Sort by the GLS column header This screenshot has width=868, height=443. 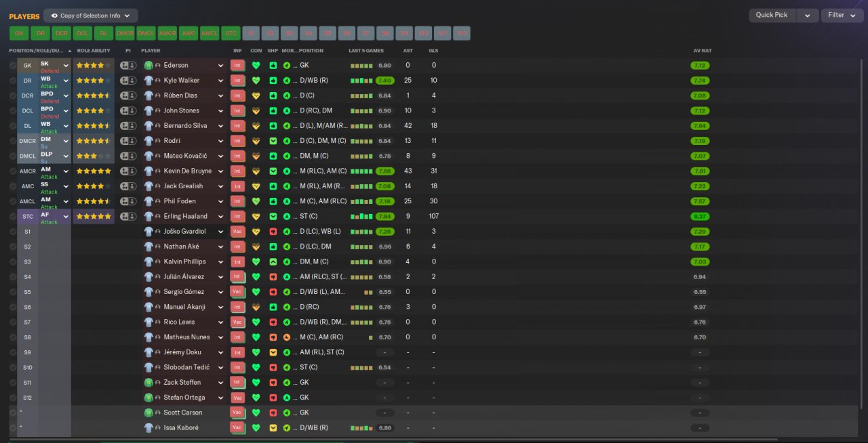(x=433, y=51)
